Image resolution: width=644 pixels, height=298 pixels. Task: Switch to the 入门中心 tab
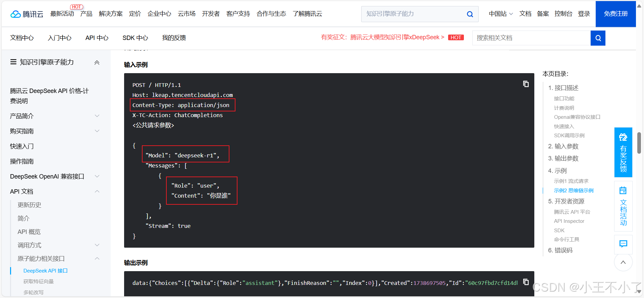(x=59, y=38)
